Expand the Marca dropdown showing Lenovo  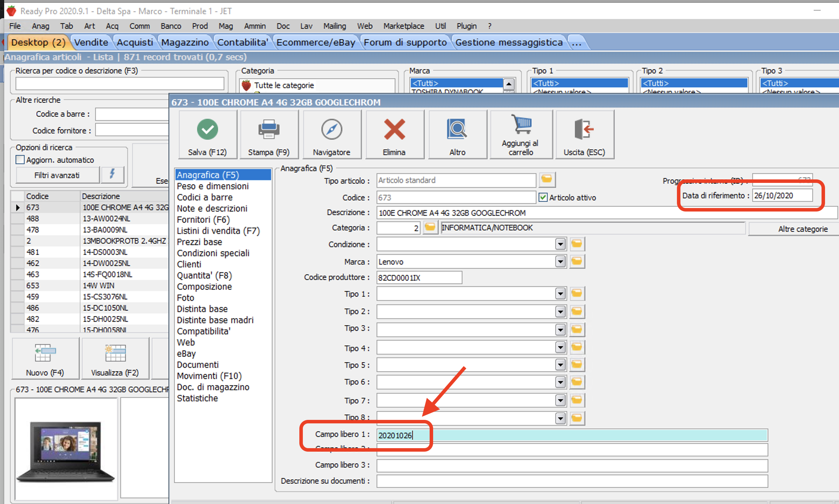pyautogui.click(x=560, y=261)
